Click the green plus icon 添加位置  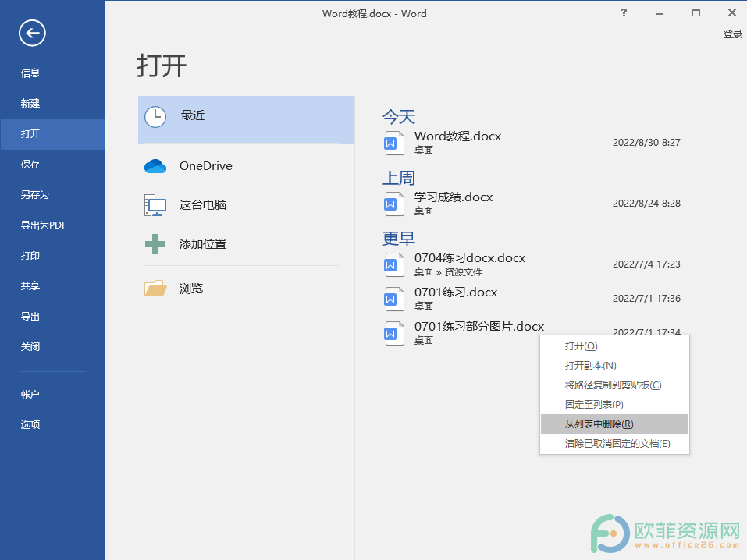155,244
